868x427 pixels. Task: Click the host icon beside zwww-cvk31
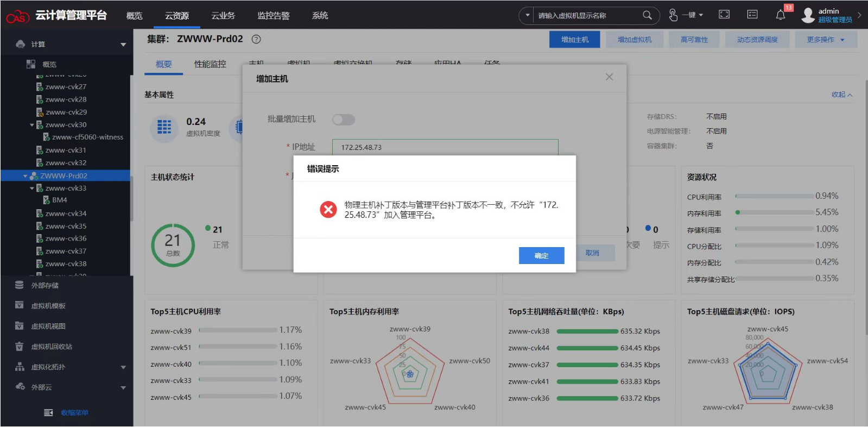point(40,150)
